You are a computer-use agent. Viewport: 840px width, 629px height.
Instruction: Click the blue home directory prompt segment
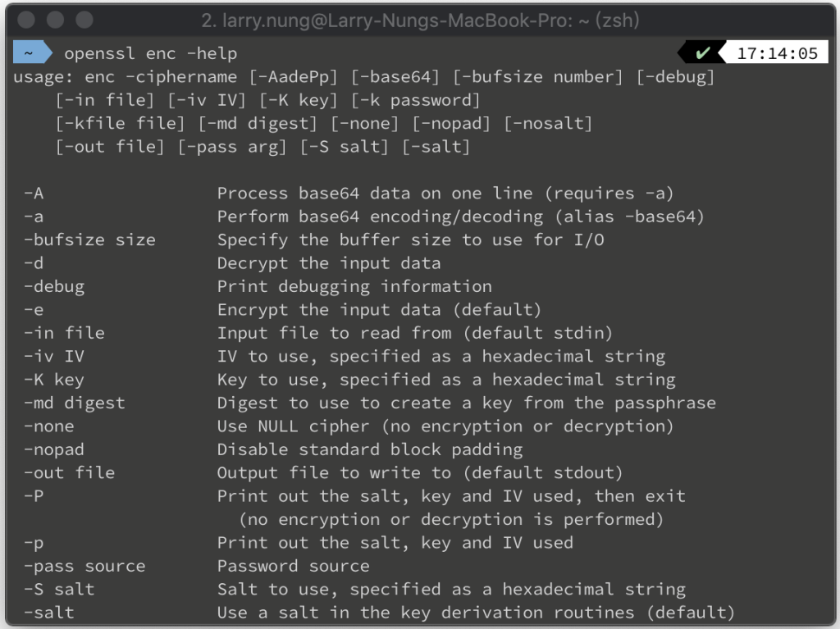[32, 53]
